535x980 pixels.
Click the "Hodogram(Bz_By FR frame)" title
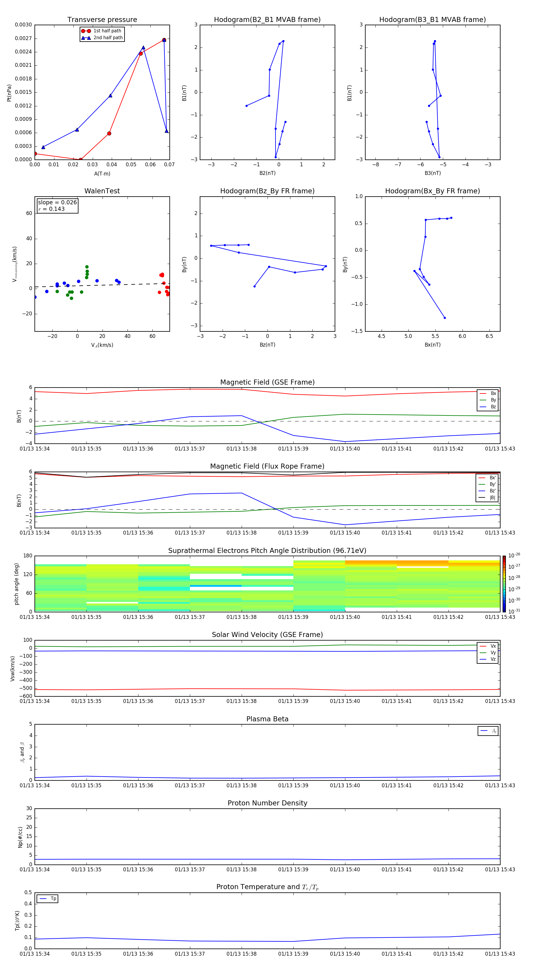[x=267, y=191]
